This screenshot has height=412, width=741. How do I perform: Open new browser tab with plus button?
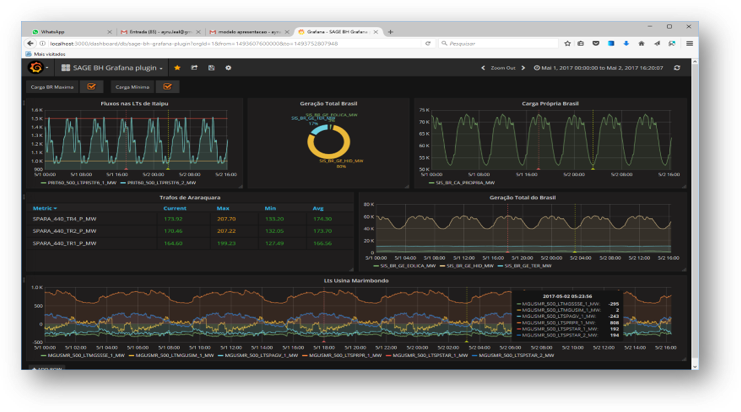pos(376,32)
